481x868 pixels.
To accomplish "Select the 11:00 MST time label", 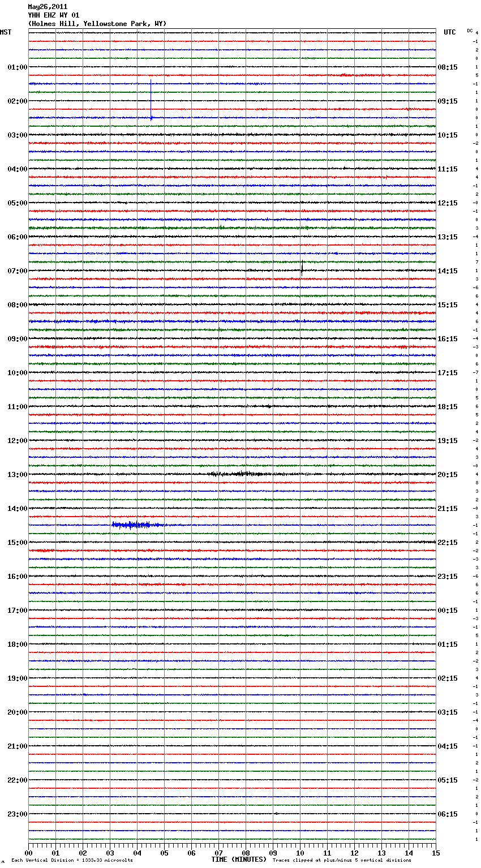I will (18, 407).
